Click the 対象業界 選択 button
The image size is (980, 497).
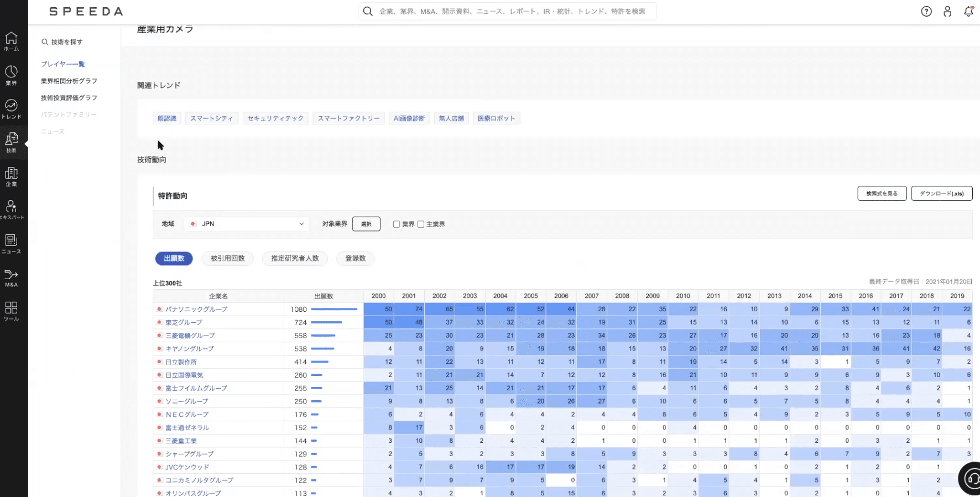pos(366,224)
